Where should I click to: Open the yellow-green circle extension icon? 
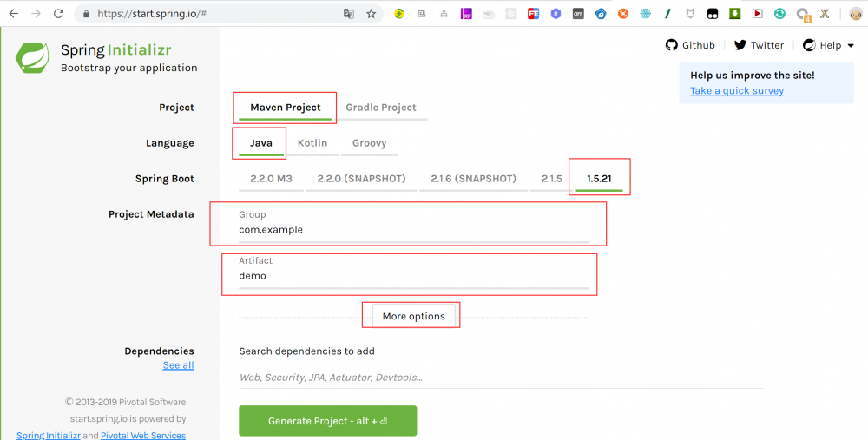[398, 14]
